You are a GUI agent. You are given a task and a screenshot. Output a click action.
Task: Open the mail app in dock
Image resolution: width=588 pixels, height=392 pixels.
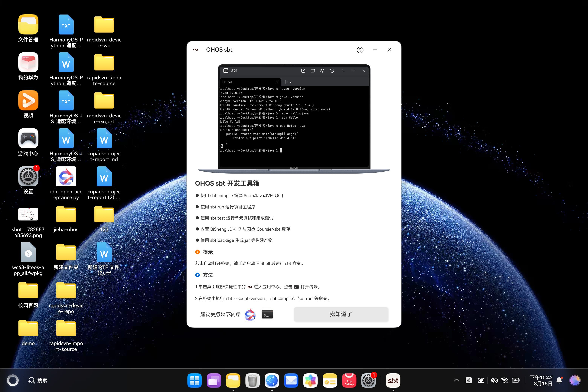291,381
